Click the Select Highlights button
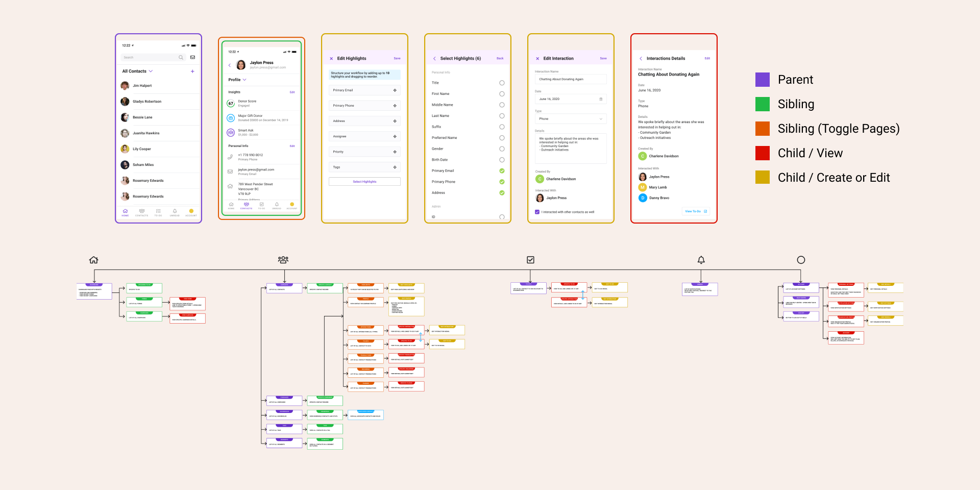The width and height of the screenshot is (980, 490). pyautogui.click(x=364, y=182)
